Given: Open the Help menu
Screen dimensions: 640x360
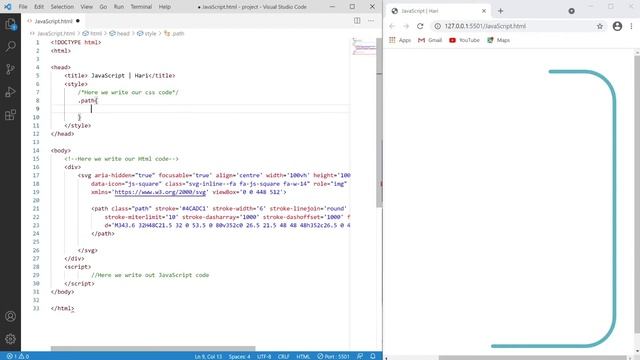Looking at the screenshot, I should pyautogui.click(x=164, y=7).
